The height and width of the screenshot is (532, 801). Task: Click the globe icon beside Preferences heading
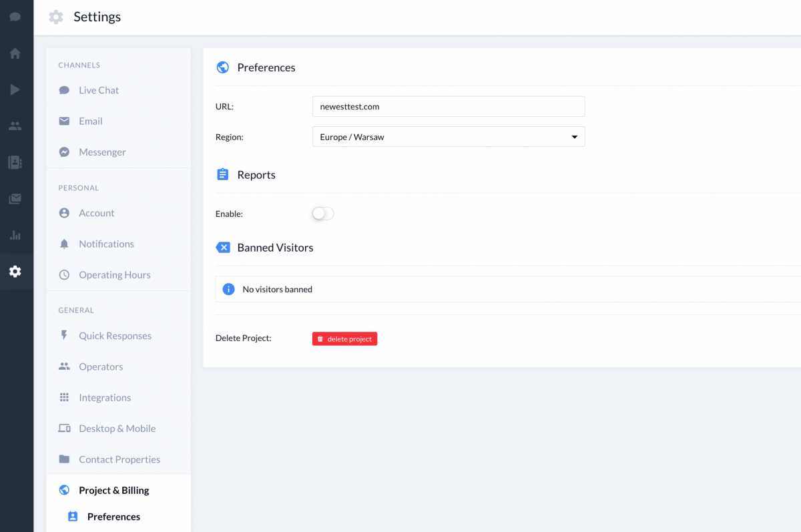click(x=223, y=67)
